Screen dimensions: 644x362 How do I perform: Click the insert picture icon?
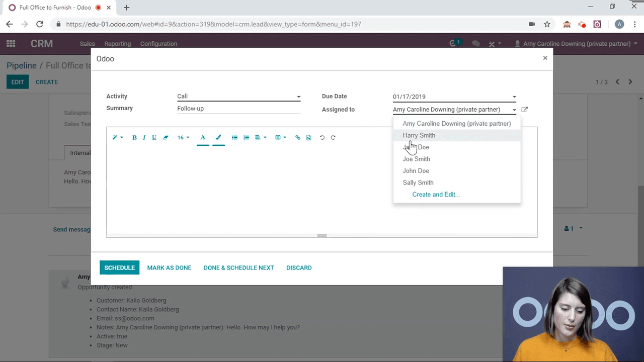[309, 138]
